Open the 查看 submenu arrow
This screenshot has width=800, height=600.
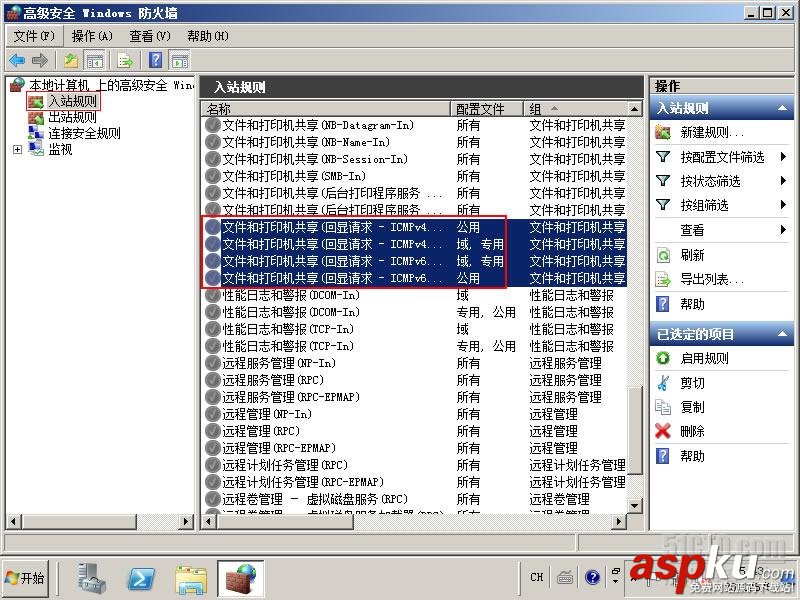(x=783, y=229)
